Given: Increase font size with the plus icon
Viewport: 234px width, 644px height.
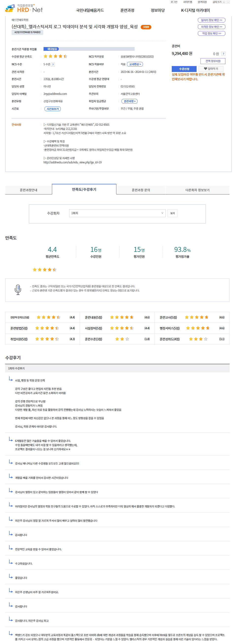Looking at the screenshot, I should click(x=224, y=2).
